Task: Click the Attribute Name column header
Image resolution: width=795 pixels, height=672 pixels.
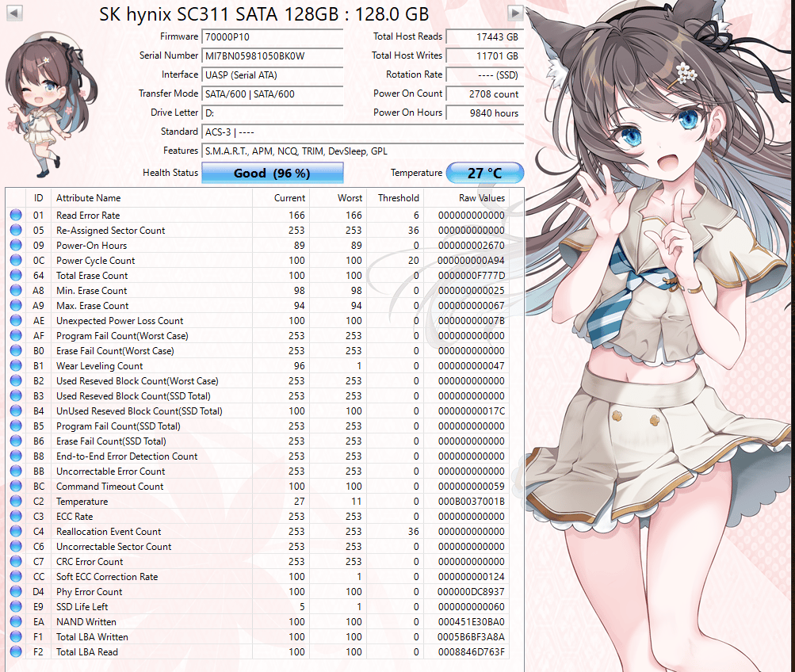Action: coord(151,197)
